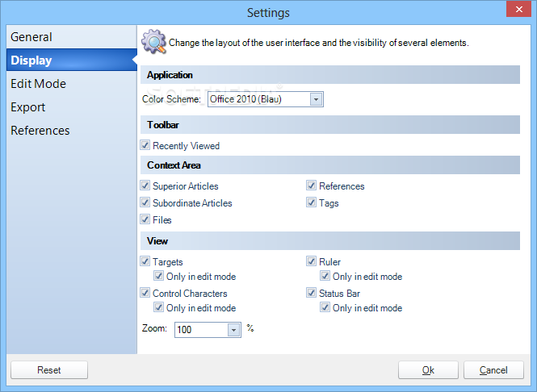
Task: Confirm settings with the Ok button
Action: pos(428,370)
